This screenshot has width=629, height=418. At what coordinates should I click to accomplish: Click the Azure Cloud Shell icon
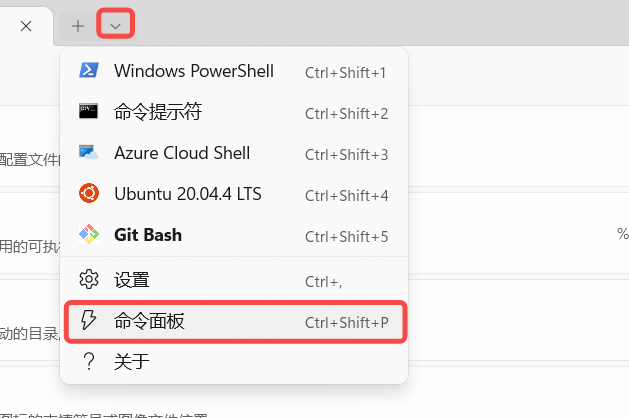pos(89,153)
